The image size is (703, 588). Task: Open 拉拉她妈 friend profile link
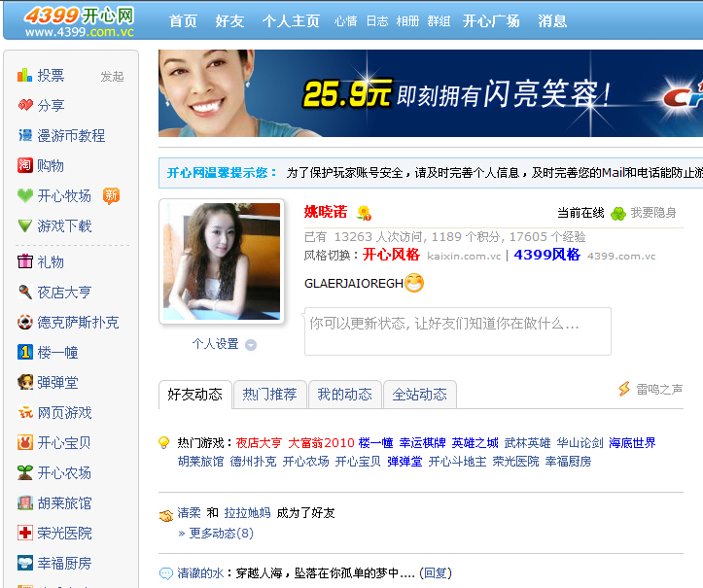247,513
